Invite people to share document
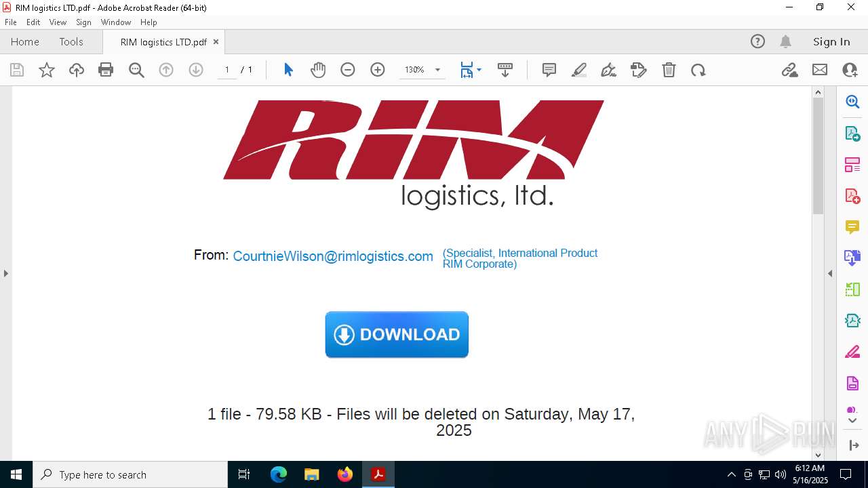868x488 pixels. point(850,70)
